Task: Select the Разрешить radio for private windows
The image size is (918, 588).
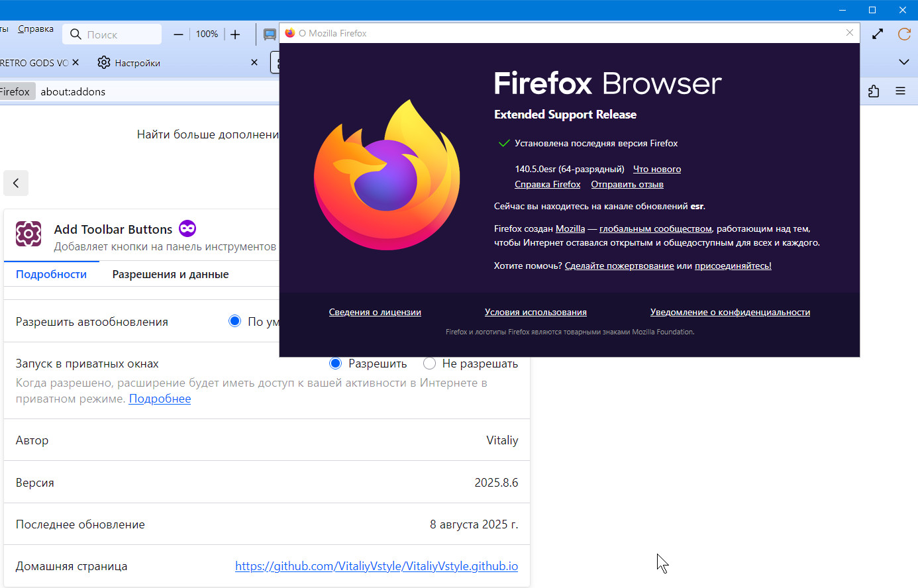Action: (335, 364)
